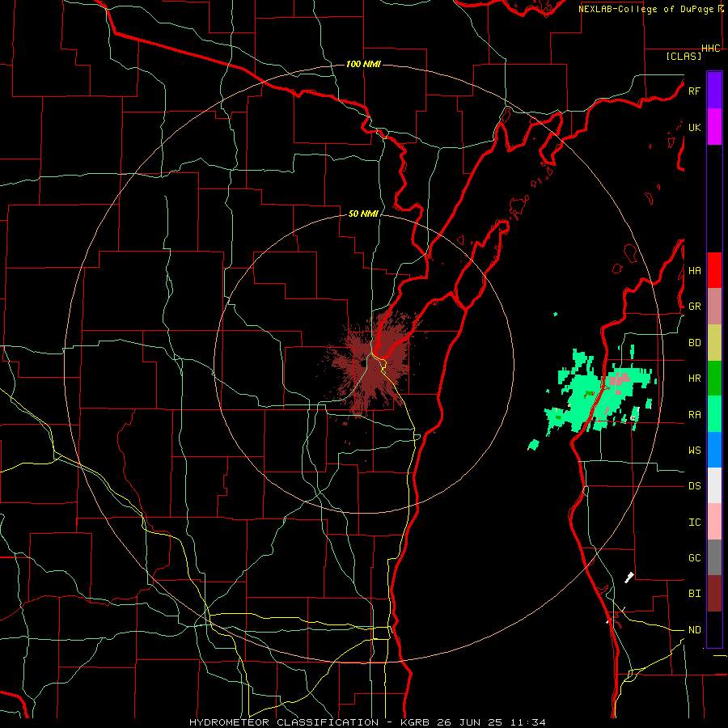
Task: Click the BI legend label
Action: click(x=694, y=594)
